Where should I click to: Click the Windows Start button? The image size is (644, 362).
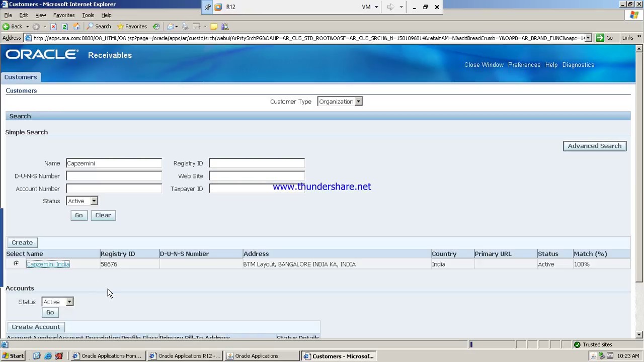click(13, 356)
